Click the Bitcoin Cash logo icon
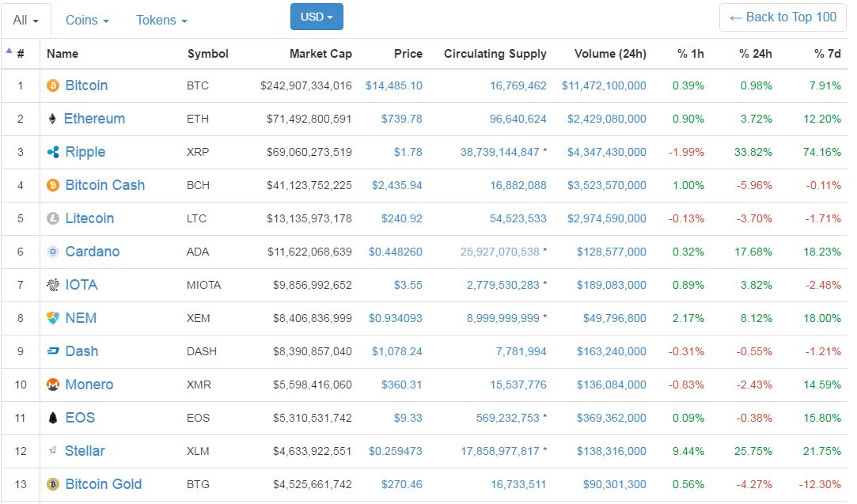This screenshot has width=857, height=504. click(x=53, y=185)
